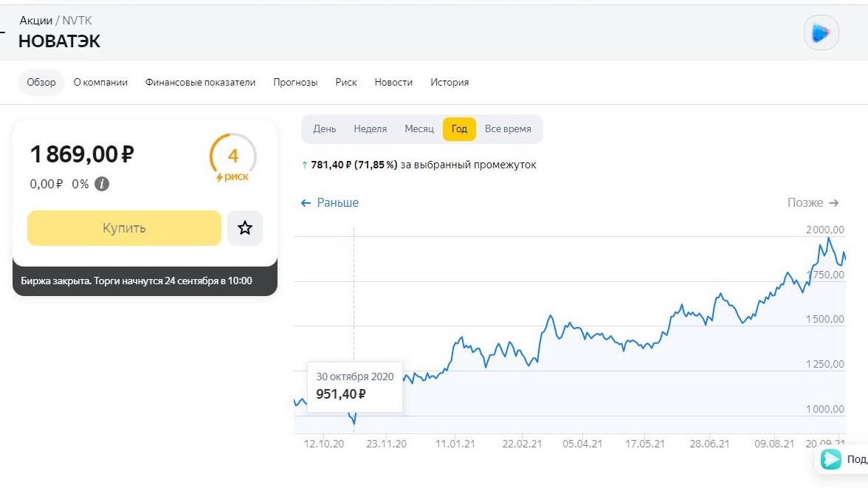Set chart period to День
This screenshot has width=868, height=488.
(x=325, y=128)
